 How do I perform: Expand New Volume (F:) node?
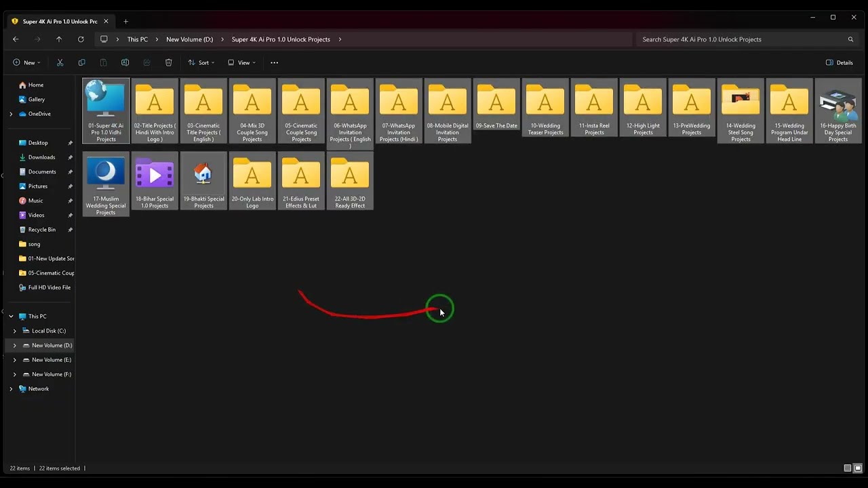click(x=15, y=374)
